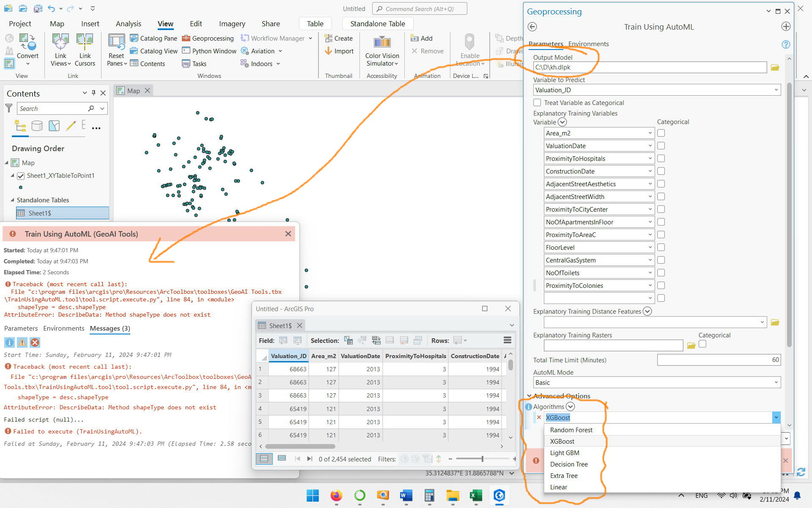This screenshot has height=508, width=812.
Task: Toggle the XGBoost algorithm dropdown arrow
Action: click(776, 417)
